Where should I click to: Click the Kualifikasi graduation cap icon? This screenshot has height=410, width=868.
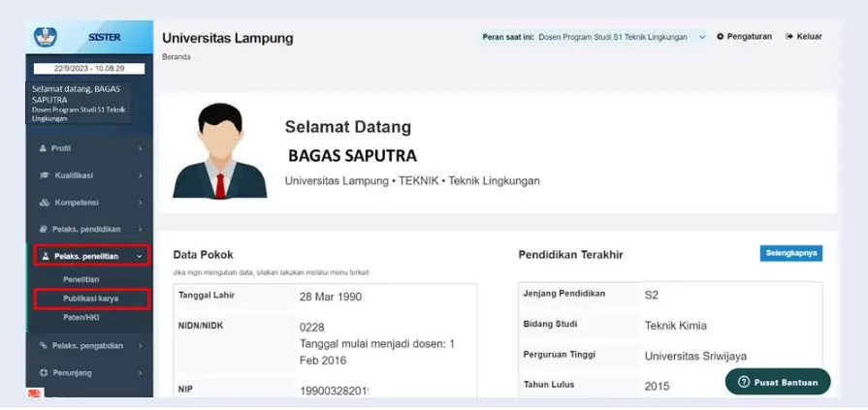(45, 175)
